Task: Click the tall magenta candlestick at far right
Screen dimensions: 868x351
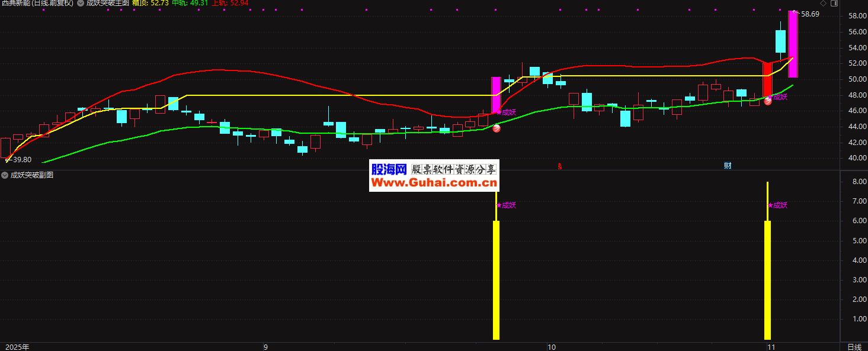Action: point(792,44)
